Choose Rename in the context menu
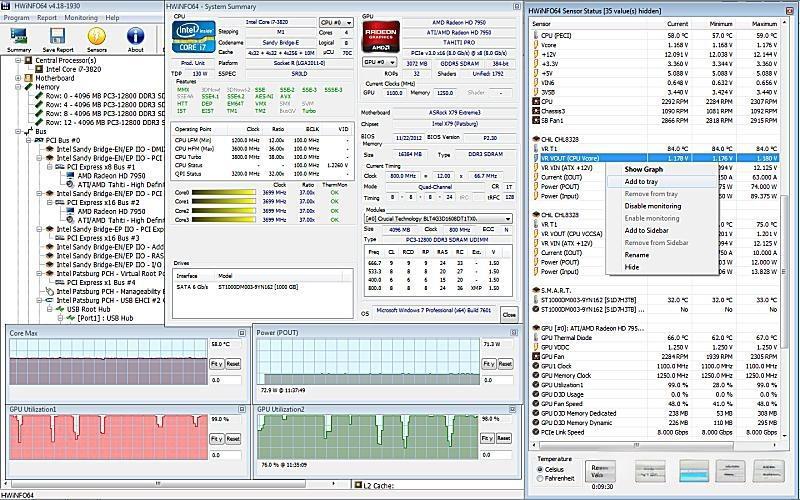This screenshot has width=800, height=500. click(637, 255)
